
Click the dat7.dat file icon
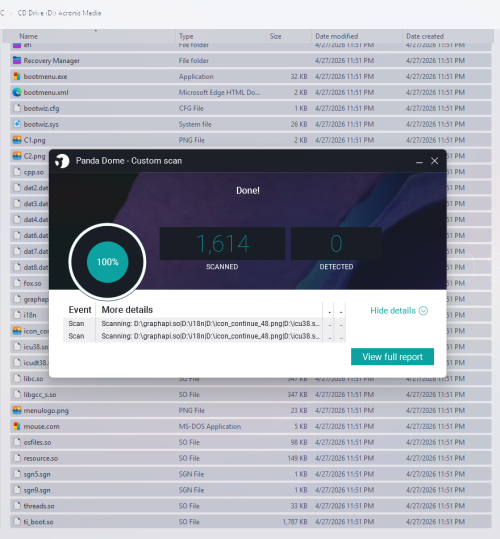point(17,251)
